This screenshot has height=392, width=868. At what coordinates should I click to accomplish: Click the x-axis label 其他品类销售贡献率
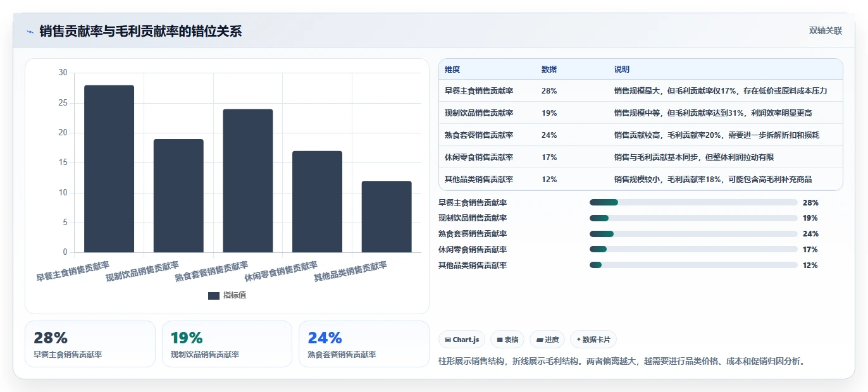click(350, 272)
